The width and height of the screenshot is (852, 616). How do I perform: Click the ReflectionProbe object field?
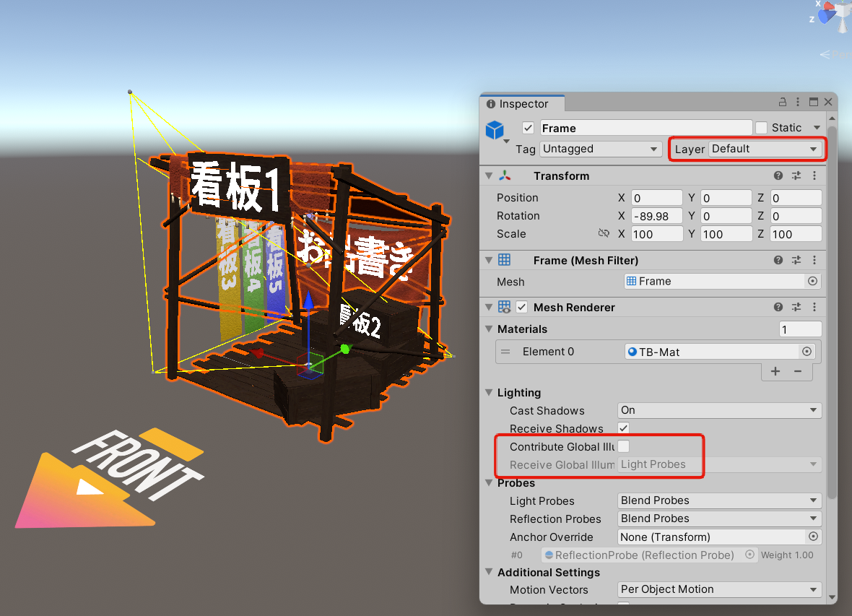coord(649,555)
